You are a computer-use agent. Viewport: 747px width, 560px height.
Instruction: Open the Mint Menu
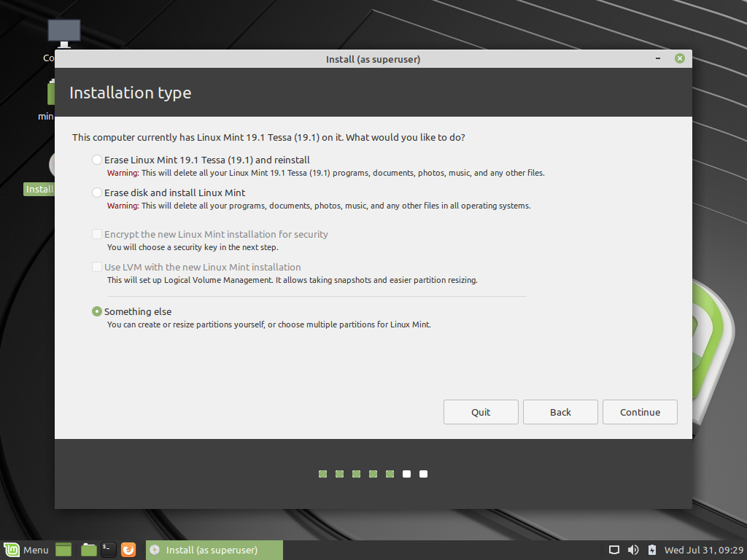[26, 550]
